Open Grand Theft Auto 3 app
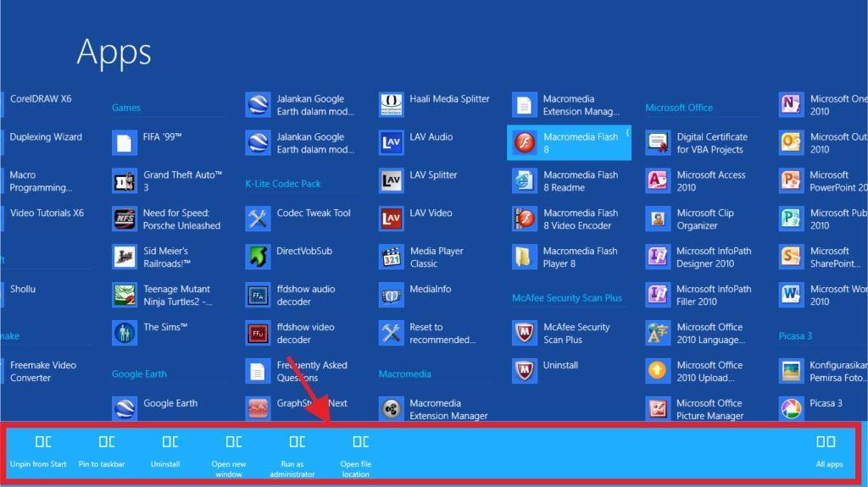Viewport: 868px width, 487px height. click(x=167, y=181)
